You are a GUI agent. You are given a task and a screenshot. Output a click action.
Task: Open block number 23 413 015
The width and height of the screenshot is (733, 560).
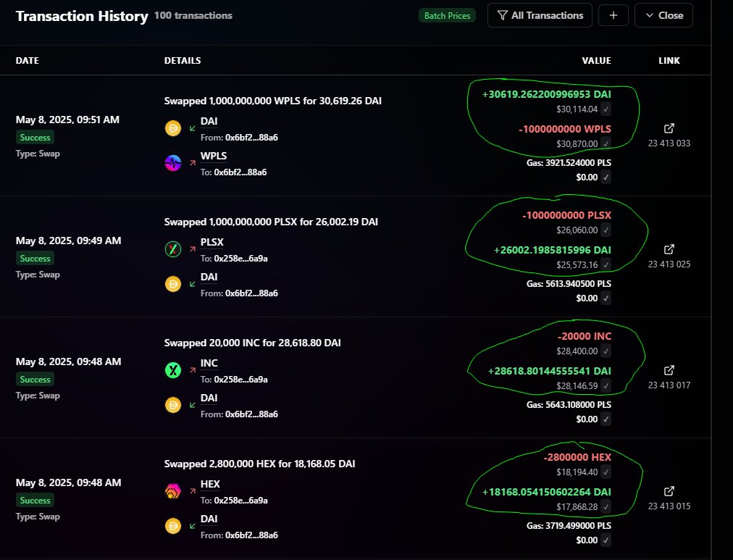click(x=669, y=506)
